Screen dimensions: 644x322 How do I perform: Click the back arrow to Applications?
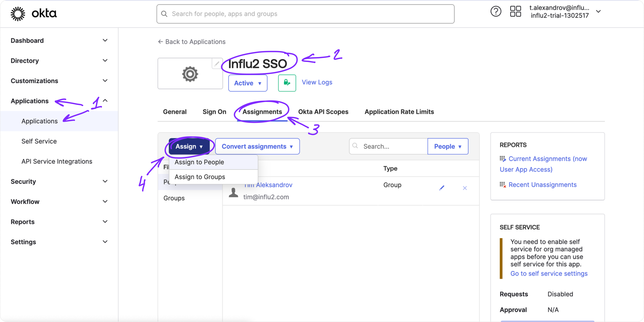click(x=160, y=42)
